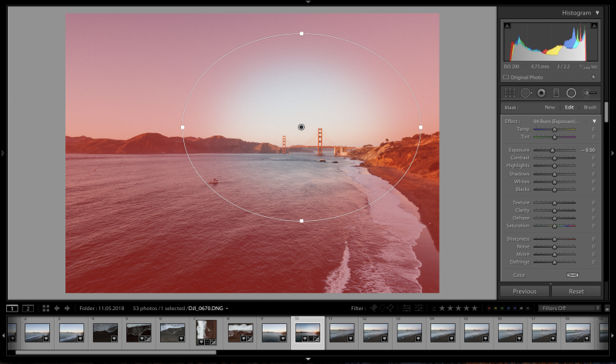The width and height of the screenshot is (616, 364).
Task: Click the Previous button
Action: [524, 292]
